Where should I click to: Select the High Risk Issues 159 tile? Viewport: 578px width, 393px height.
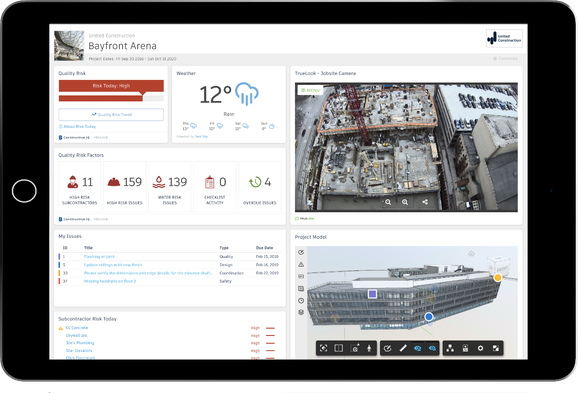tap(125, 187)
